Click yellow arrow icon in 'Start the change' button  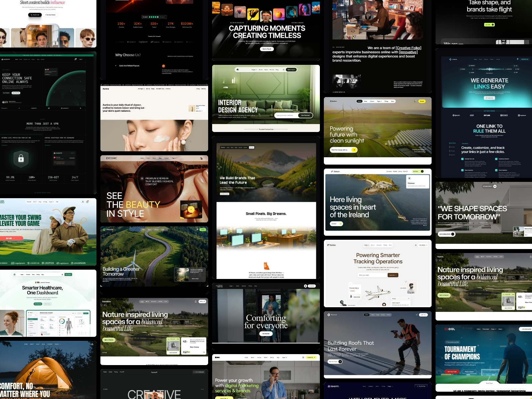point(354,150)
